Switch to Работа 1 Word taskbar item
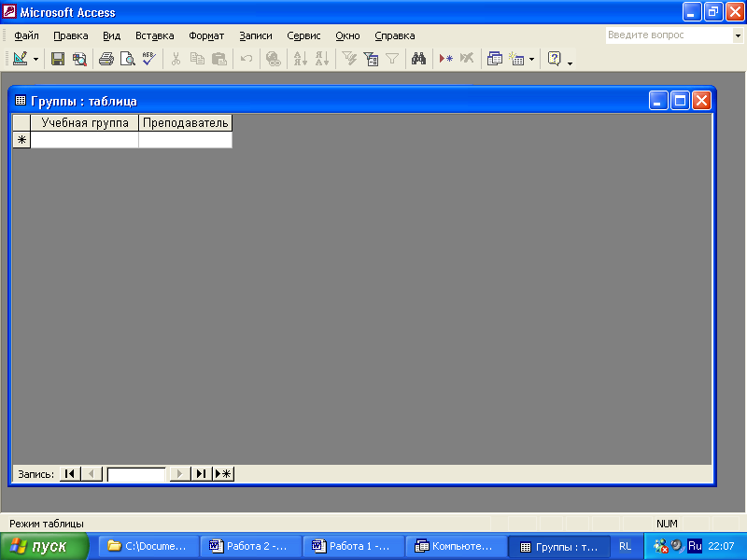This screenshot has width=747, height=560. tap(354, 547)
